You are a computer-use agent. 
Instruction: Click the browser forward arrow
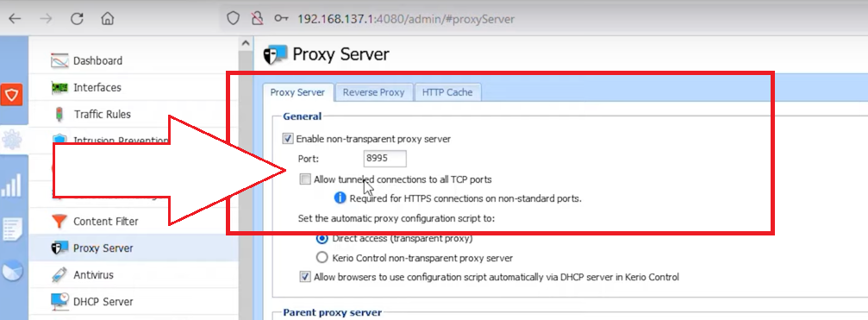coord(47,19)
